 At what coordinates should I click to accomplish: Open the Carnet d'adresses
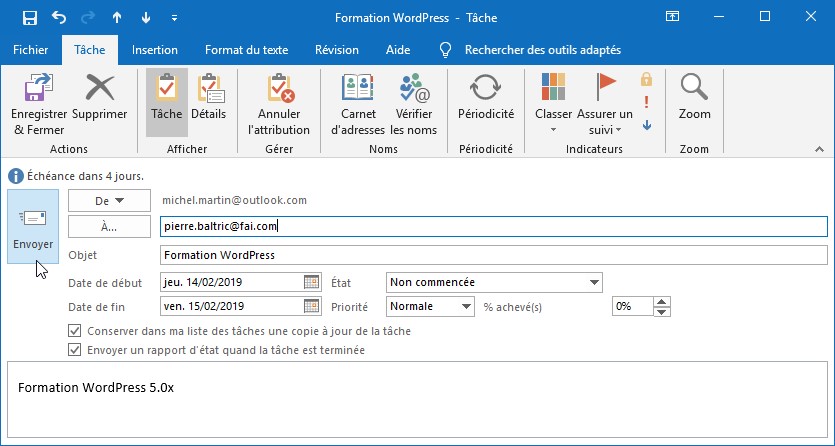pyautogui.click(x=357, y=90)
